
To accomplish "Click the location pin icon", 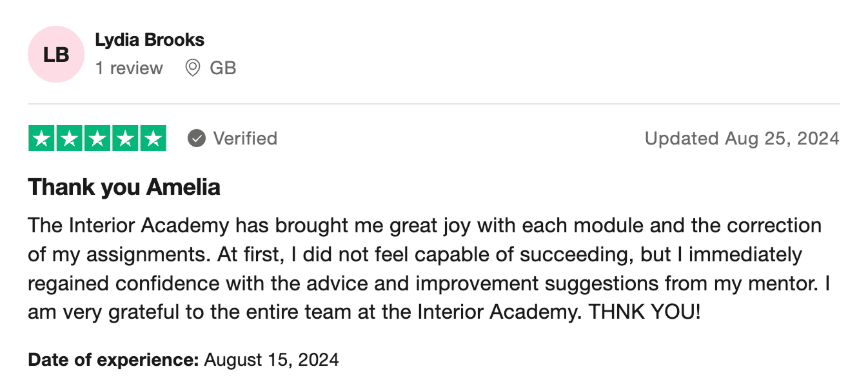I will tap(192, 68).
